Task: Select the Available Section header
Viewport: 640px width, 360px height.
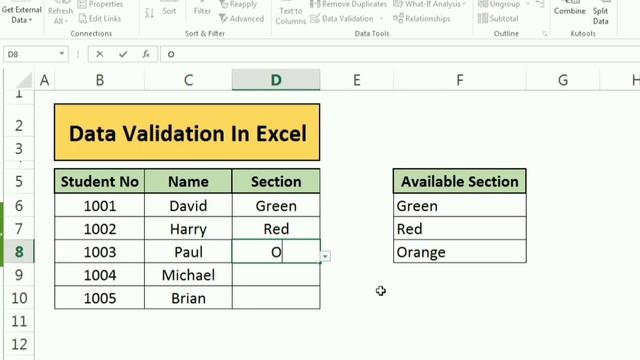Action: 460,181
